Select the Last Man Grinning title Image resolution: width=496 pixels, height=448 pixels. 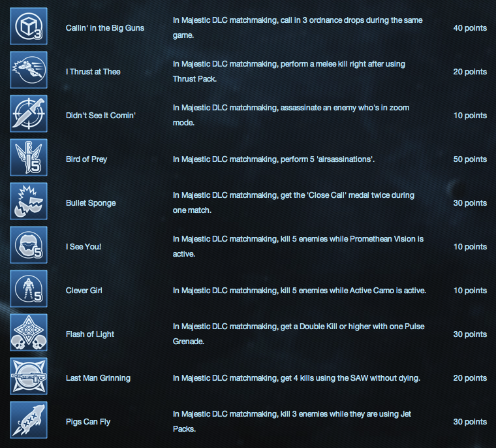(98, 378)
